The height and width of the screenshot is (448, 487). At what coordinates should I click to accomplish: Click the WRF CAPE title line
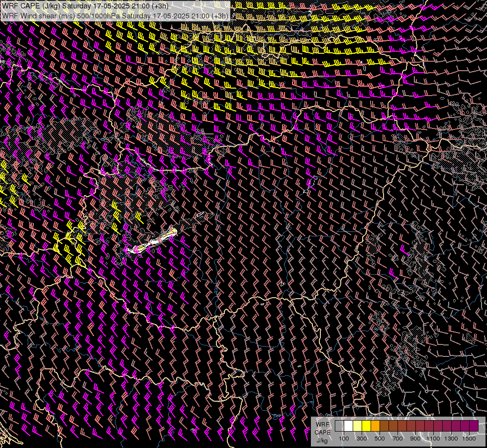(85, 6)
